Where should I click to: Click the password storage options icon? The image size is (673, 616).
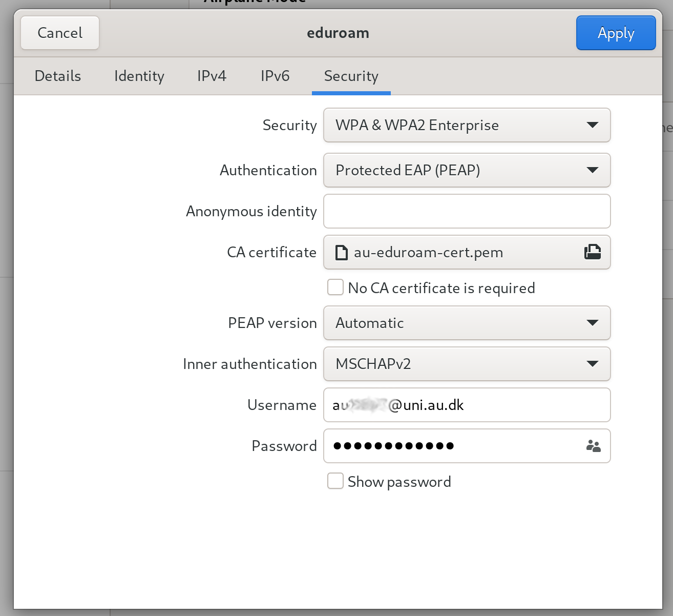tap(593, 446)
